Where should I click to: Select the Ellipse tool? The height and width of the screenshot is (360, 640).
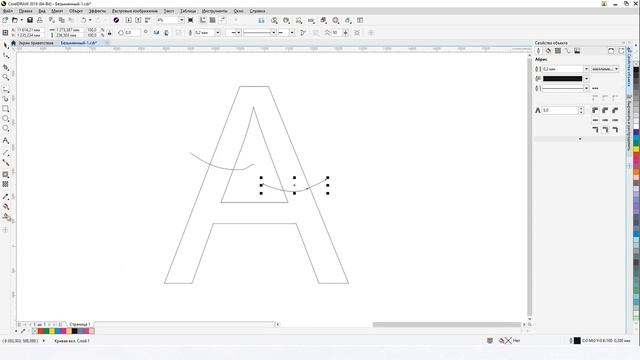[x=6, y=119]
